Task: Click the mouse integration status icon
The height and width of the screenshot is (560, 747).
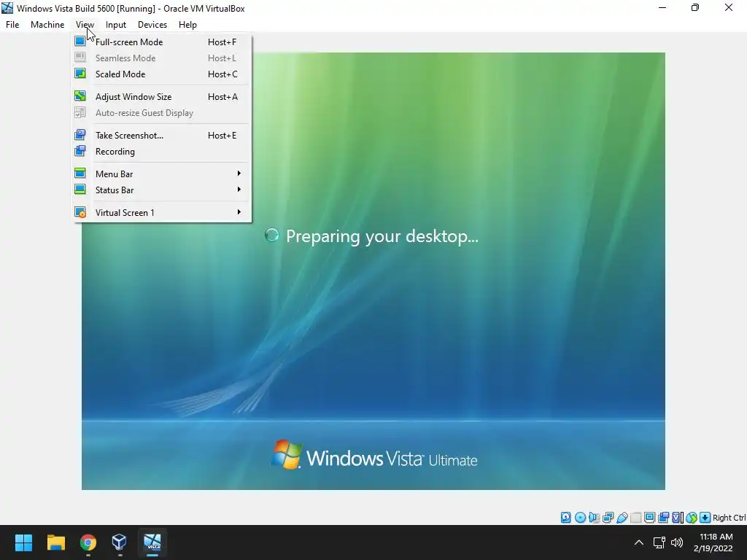Action: coord(692,517)
